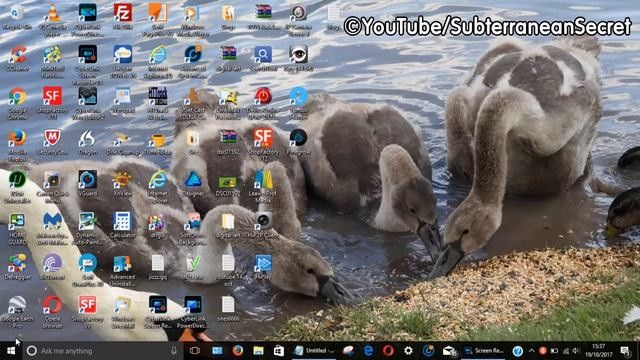Viewport: 640px width, 360px height.
Task: Open Task View from taskbar
Action: coord(195,351)
